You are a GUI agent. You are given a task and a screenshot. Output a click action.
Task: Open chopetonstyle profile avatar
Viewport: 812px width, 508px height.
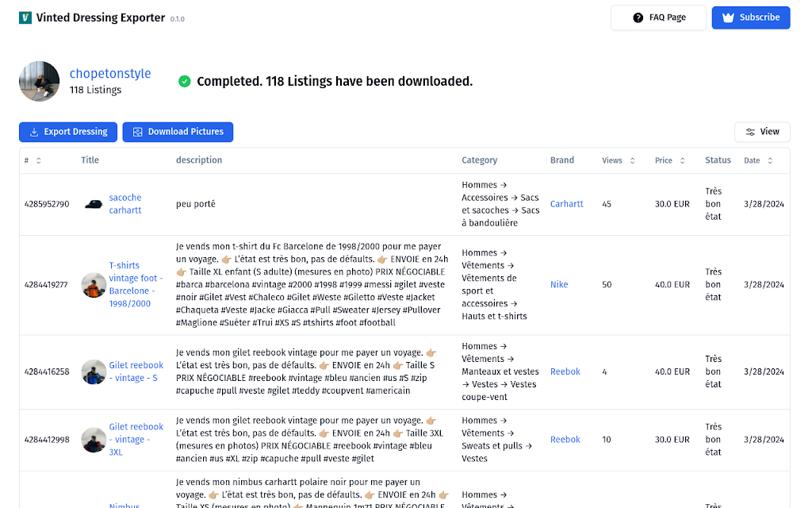point(40,82)
